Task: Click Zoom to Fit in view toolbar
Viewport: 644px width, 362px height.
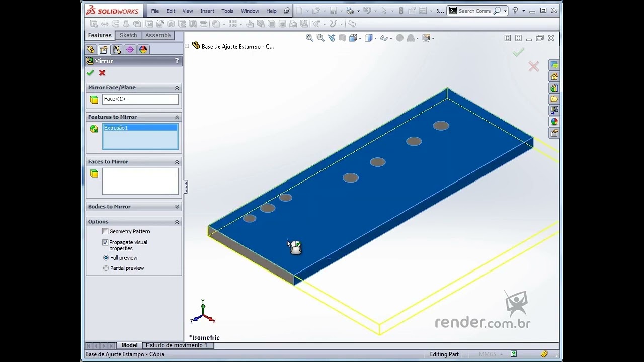Action: tap(309, 38)
